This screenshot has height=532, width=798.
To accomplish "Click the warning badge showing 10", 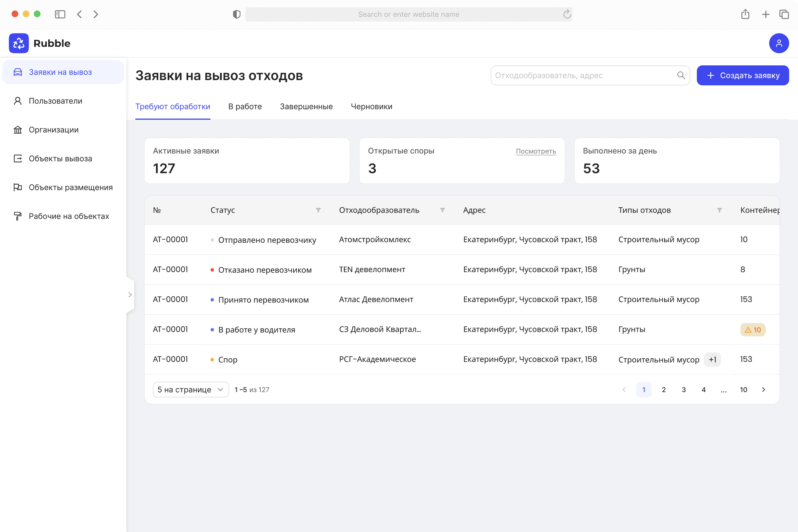I will [x=753, y=330].
